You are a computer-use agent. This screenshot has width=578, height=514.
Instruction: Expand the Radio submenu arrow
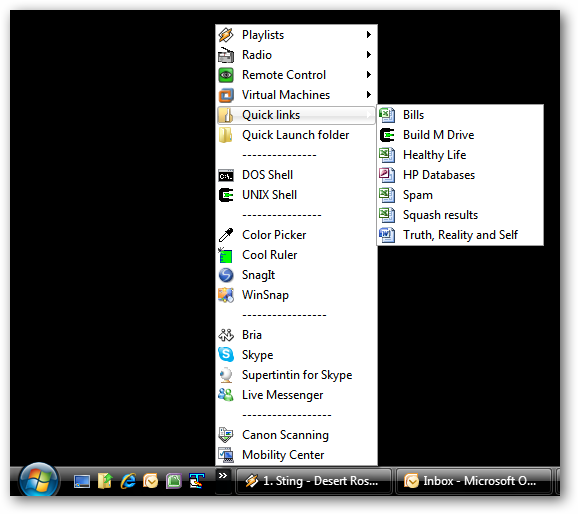coord(369,55)
